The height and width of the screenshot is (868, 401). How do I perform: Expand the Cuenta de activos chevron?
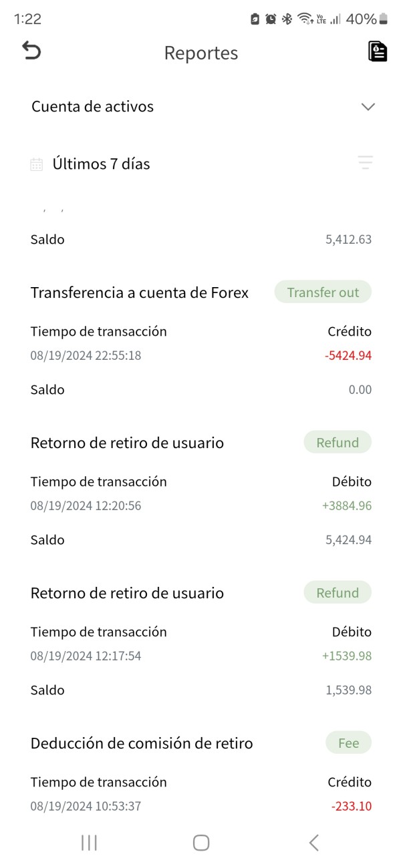coord(368,107)
